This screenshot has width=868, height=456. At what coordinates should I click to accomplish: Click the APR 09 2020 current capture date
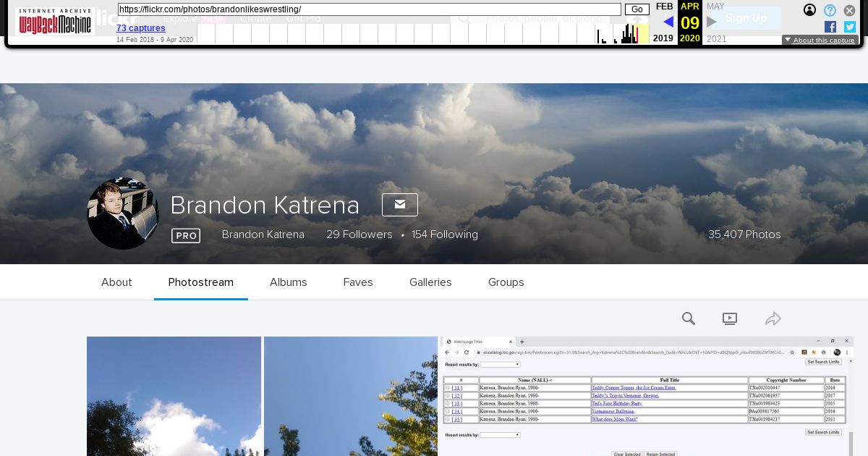(x=690, y=22)
